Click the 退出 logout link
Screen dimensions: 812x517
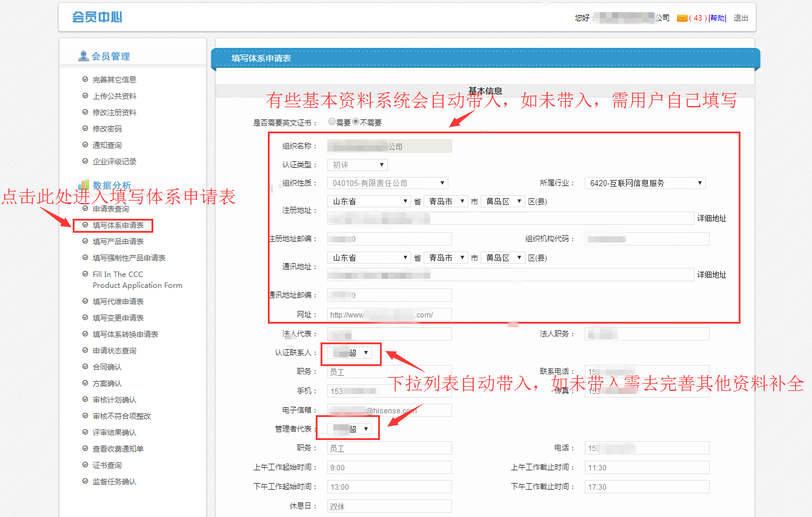(x=740, y=18)
